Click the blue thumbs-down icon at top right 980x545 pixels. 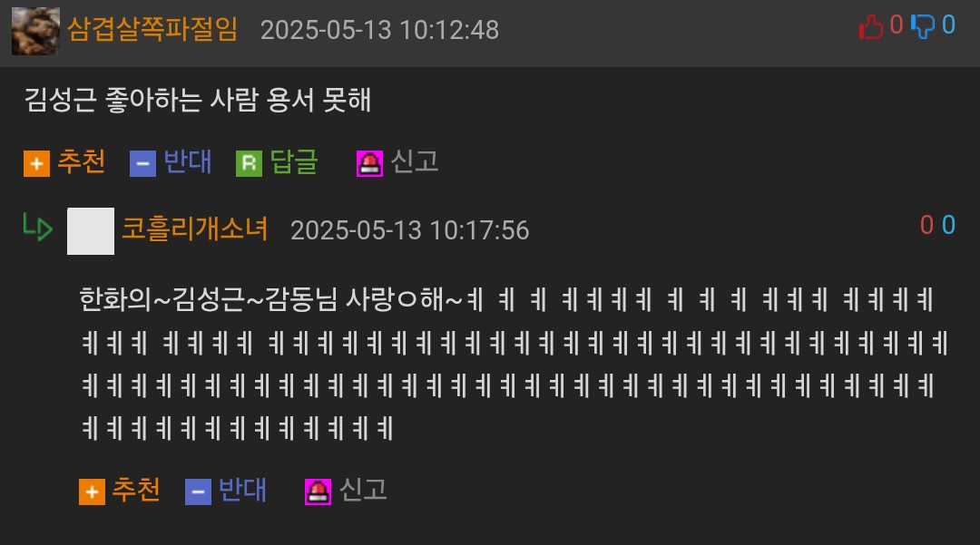point(923,27)
